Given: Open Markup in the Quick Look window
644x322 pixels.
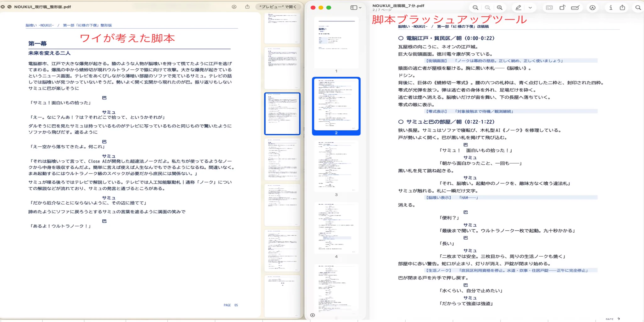Looking at the screenshot, I should point(234,7).
